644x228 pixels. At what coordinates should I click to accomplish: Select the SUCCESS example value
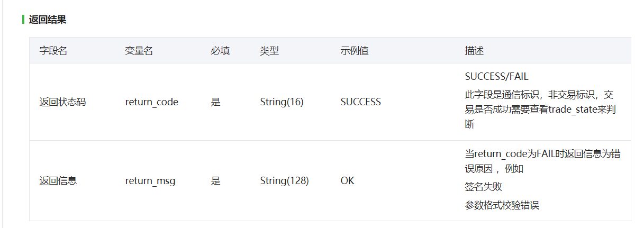coord(361,102)
